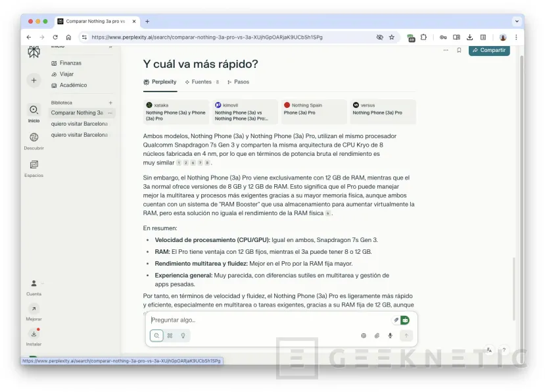Screen dimensions: 545x392
Task: Select the labs lightbulb mode toggle
Action: click(183, 335)
